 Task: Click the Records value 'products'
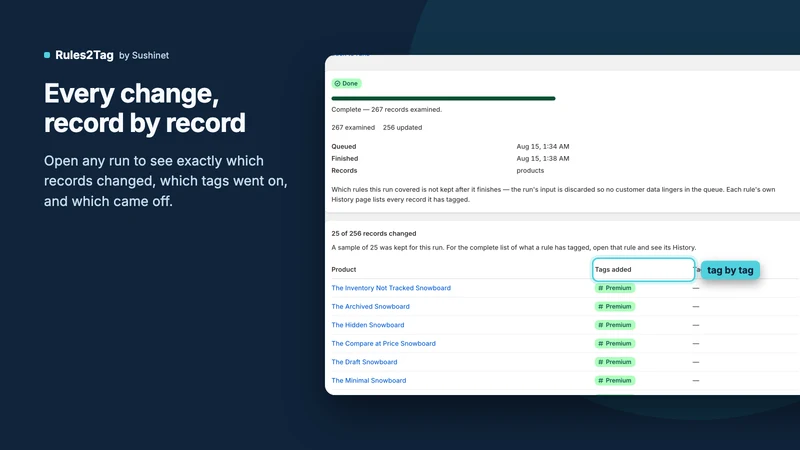pyautogui.click(x=530, y=171)
